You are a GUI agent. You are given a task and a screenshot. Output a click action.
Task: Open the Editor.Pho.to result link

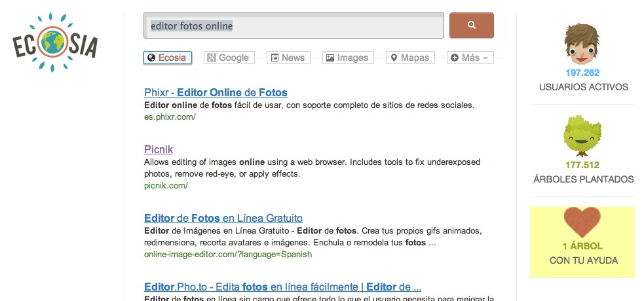[282, 287]
